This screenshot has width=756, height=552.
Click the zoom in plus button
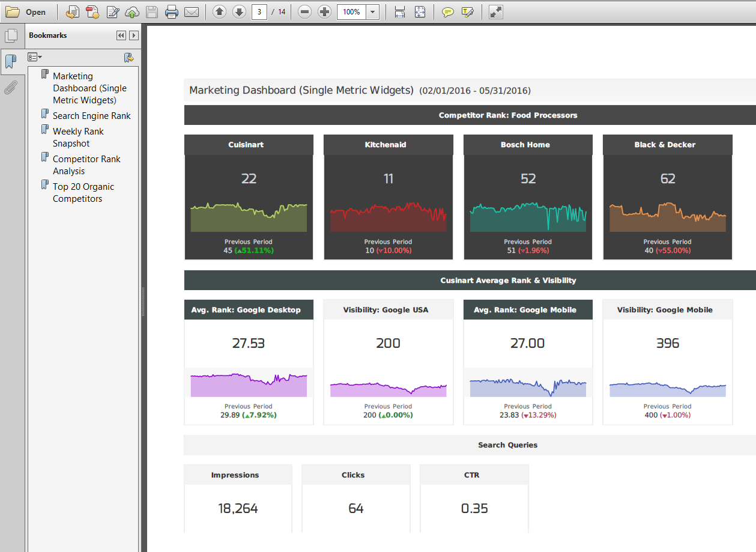[324, 12]
